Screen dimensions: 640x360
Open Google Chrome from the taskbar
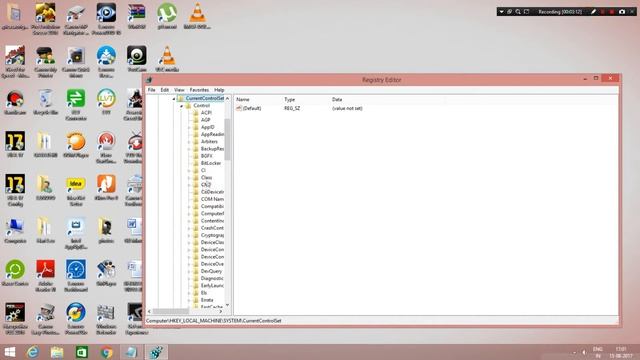[x=107, y=352]
